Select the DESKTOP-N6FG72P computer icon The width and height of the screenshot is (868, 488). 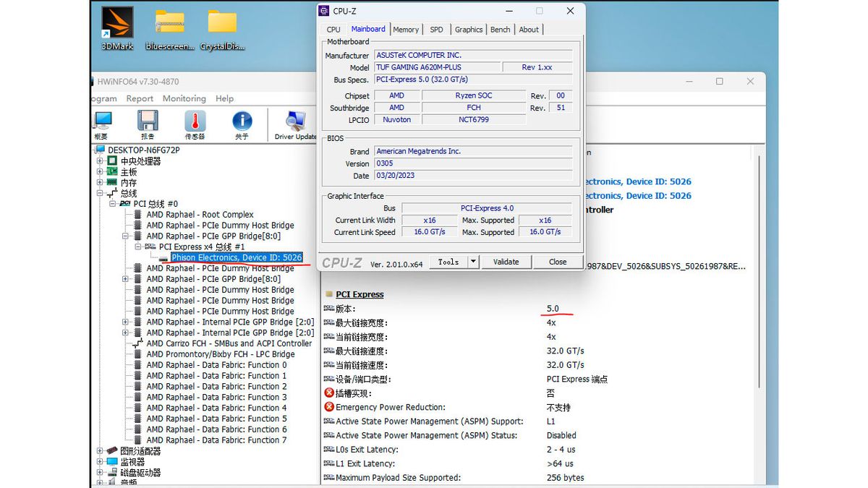tap(101, 150)
